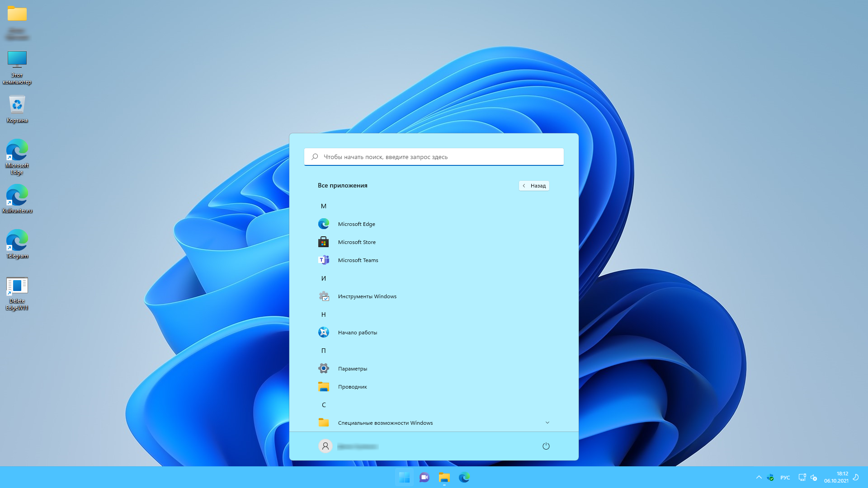Switch the РУС keyboard language indicator
Image resolution: width=868 pixels, height=488 pixels.
click(785, 478)
